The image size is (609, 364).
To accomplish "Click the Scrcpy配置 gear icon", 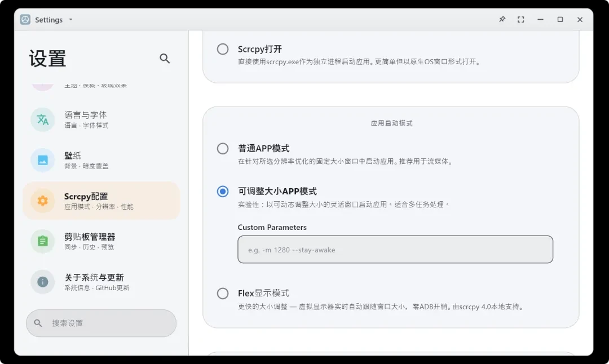I will pyautogui.click(x=43, y=201).
